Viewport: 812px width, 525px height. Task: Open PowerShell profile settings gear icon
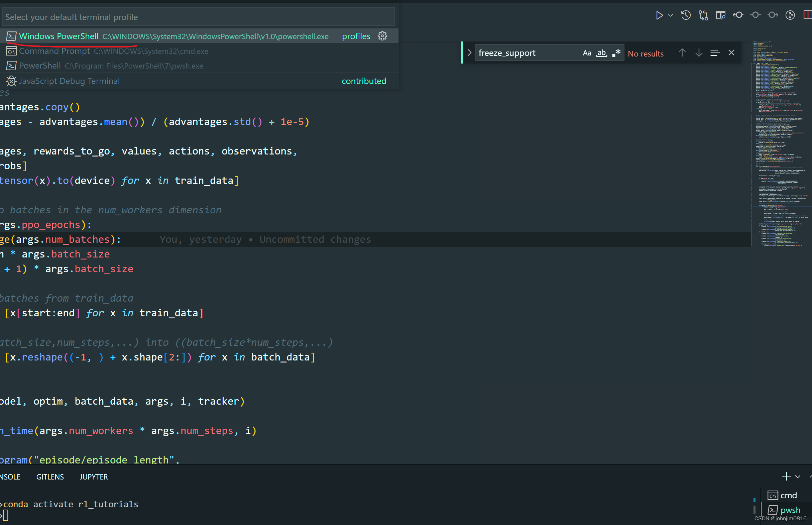click(x=382, y=36)
